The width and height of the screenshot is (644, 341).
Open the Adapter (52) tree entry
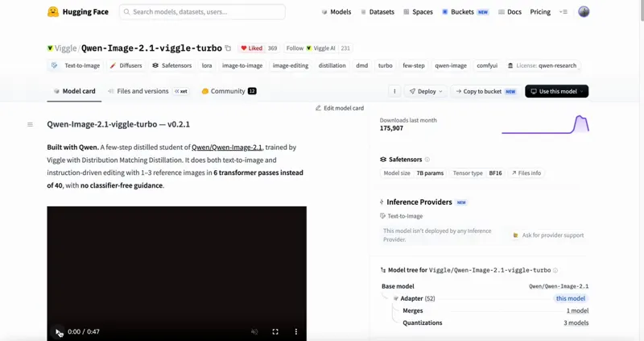(414, 298)
